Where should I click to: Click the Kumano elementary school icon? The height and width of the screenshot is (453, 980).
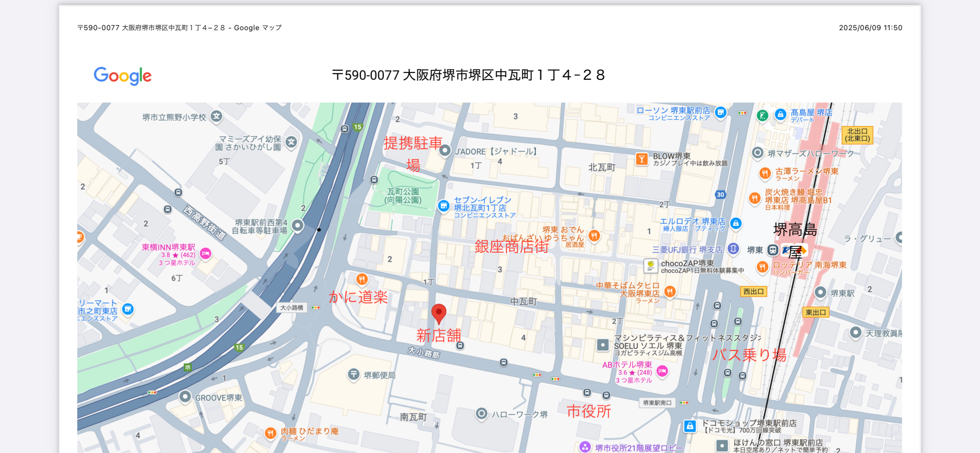point(216,116)
